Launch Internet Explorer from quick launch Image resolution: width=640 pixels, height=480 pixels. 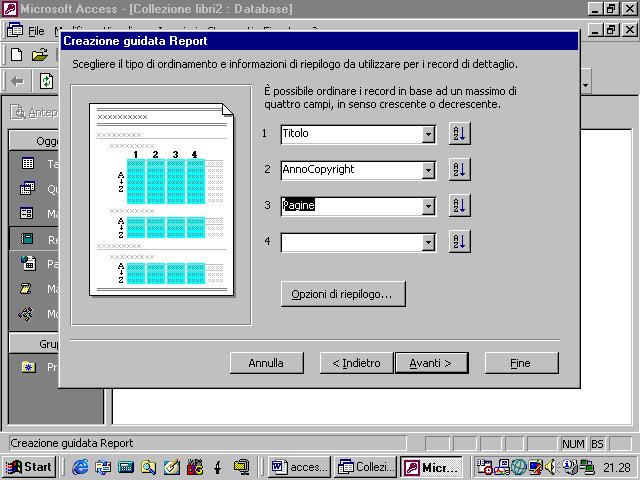pos(80,467)
